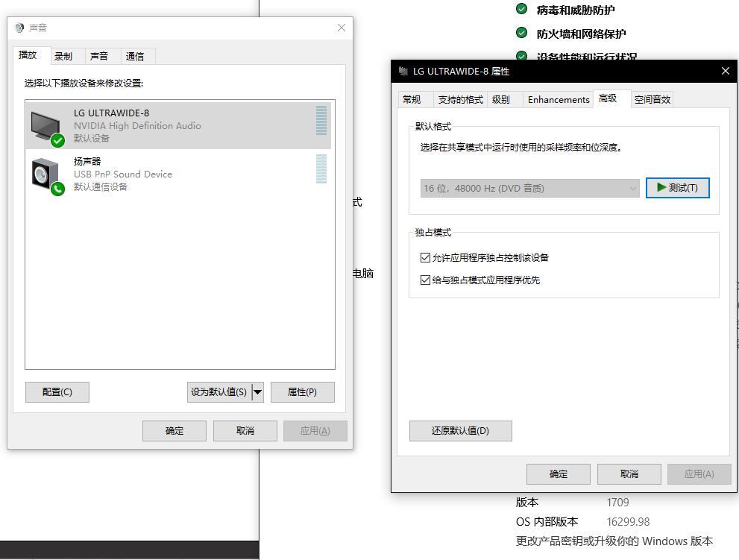Click NVIDIA High Definition Audio text
The height and width of the screenshot is (560, 739).
[137, 126]
